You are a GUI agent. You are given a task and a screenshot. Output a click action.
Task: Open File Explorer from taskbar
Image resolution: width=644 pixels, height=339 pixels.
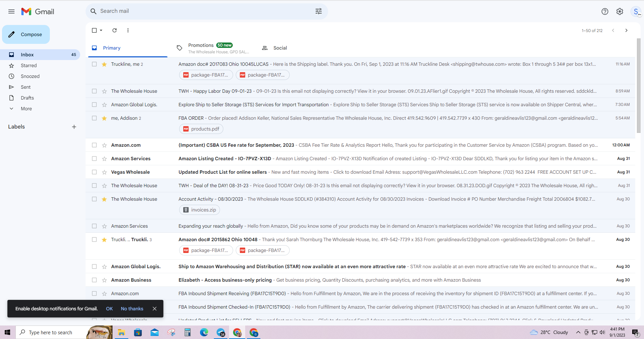(x=121, y=333)
